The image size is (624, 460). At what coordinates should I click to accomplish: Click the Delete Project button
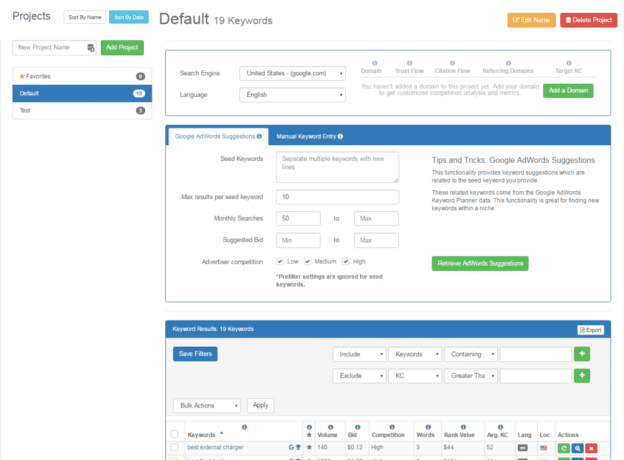tap(588, 20)
